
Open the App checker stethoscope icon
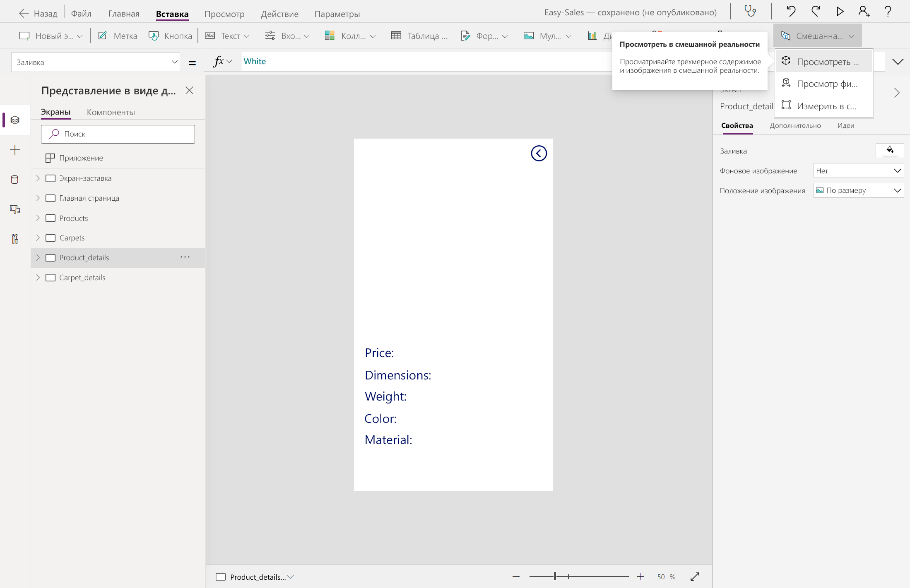(750, 11)
